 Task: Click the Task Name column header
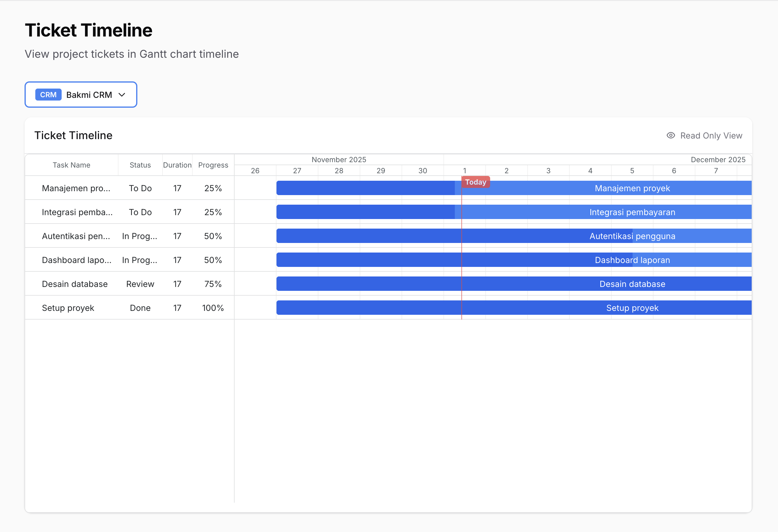click(x=71, y=165)
